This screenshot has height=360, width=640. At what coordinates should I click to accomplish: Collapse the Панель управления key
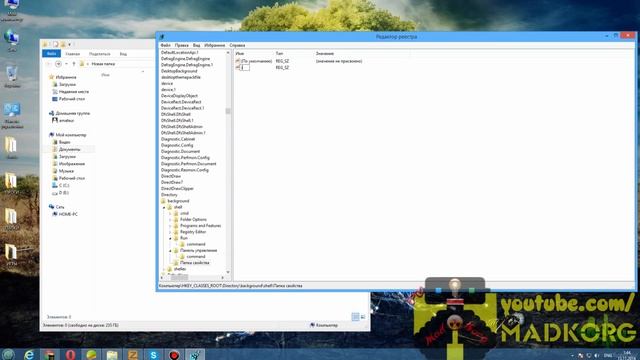point(171,251)
